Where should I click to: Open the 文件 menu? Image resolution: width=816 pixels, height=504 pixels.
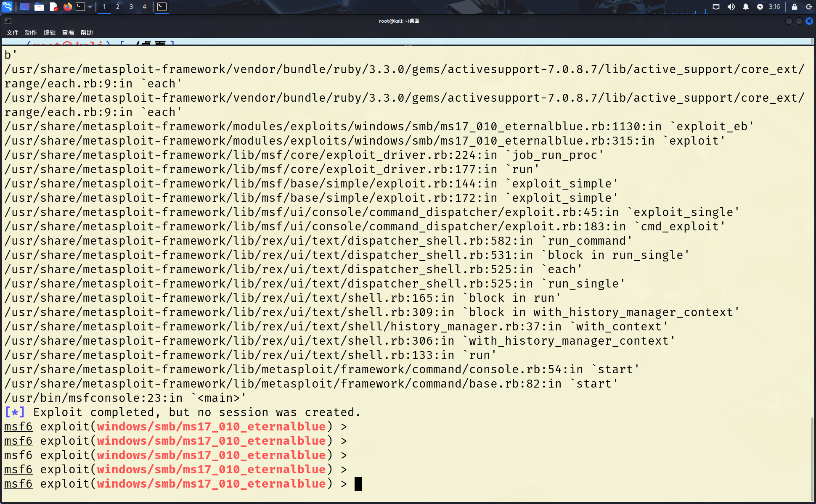click(x=12, y=33)
